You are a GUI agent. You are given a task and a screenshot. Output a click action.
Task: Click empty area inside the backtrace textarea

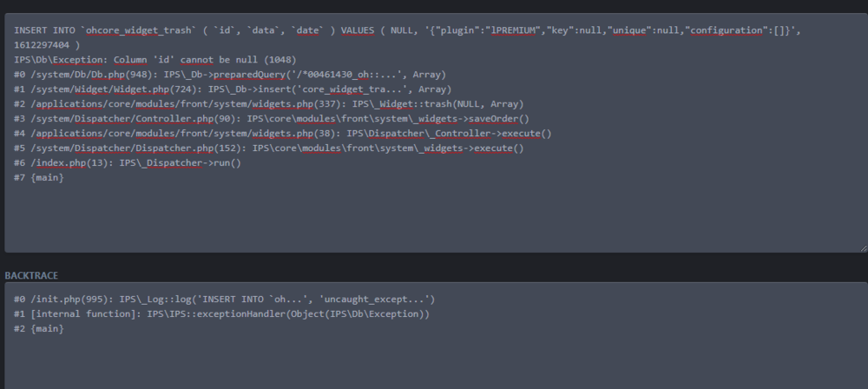[434, 360]
